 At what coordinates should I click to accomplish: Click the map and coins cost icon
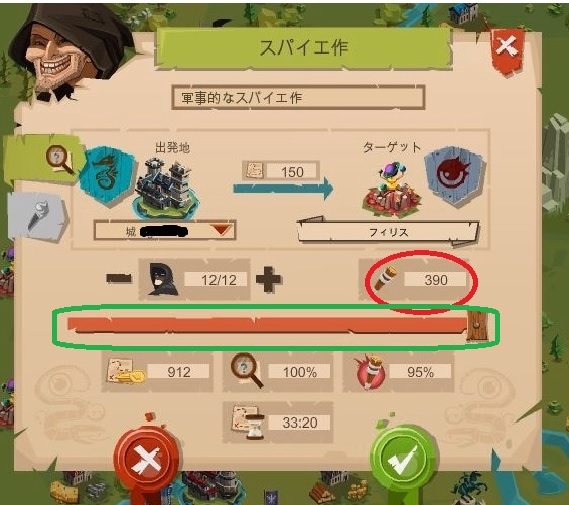coord(126,371)
